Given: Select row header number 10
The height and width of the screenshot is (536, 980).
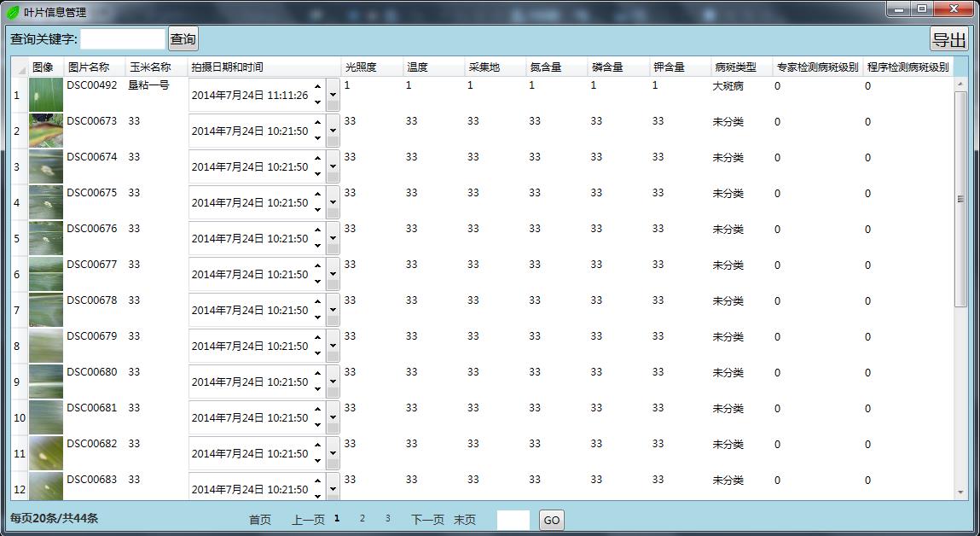Looking at the screenshot, I should (20, 417).
